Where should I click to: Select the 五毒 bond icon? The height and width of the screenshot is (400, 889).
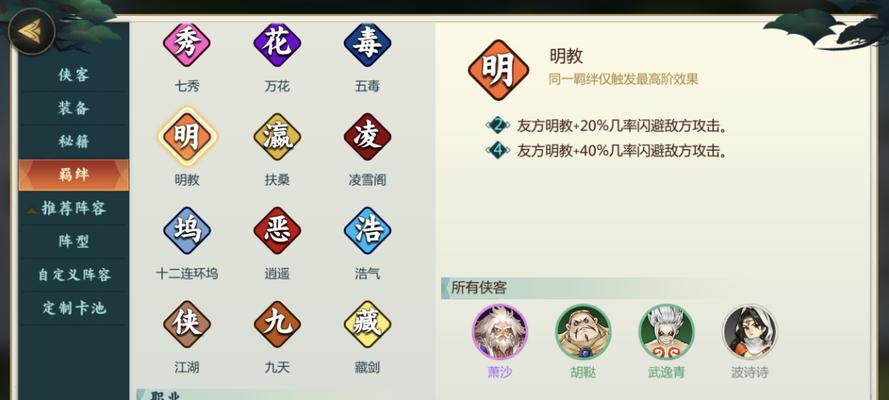point(367,44)
